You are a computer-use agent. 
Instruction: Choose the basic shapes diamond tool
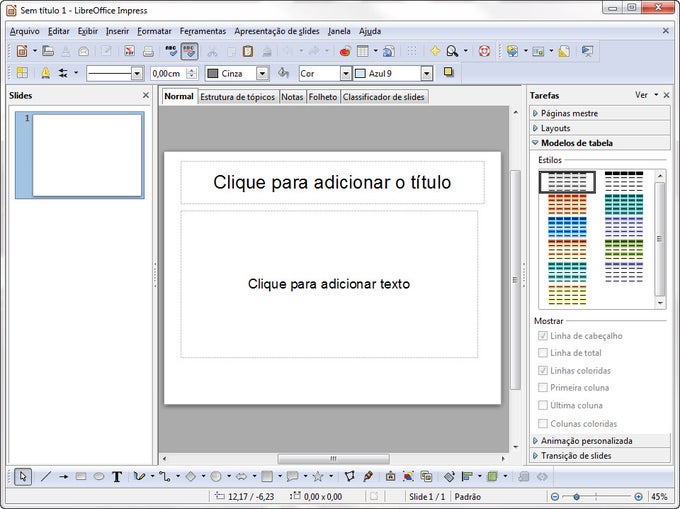(190, 476)
